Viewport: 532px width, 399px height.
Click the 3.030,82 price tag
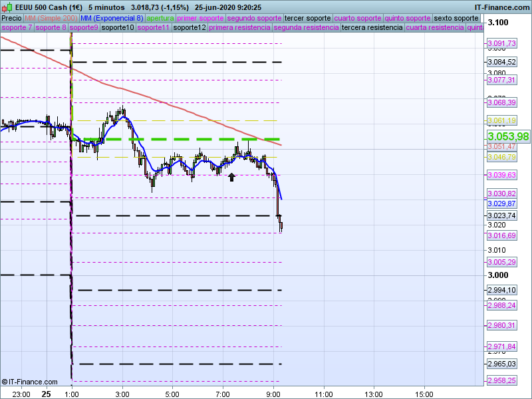(502, 194)
